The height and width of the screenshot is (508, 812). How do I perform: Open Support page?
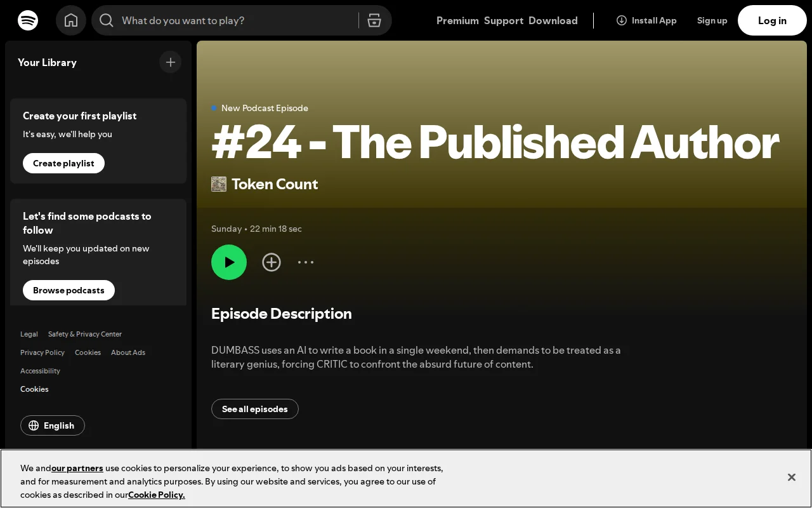[x=504, y=20]
